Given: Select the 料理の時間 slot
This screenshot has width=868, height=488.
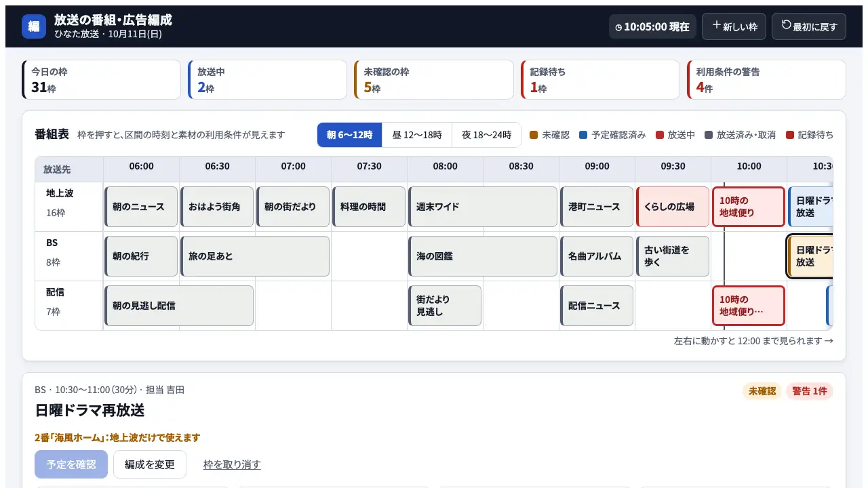Looking at the screenshot, I should pyautogui.click(x=369, y=207).
